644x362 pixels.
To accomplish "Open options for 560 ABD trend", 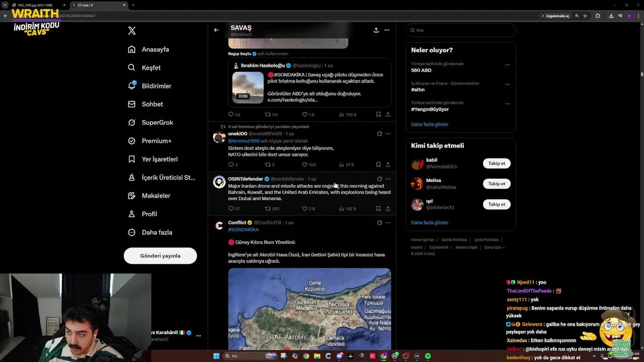I will pyautogui.click(x=507, y=65).
